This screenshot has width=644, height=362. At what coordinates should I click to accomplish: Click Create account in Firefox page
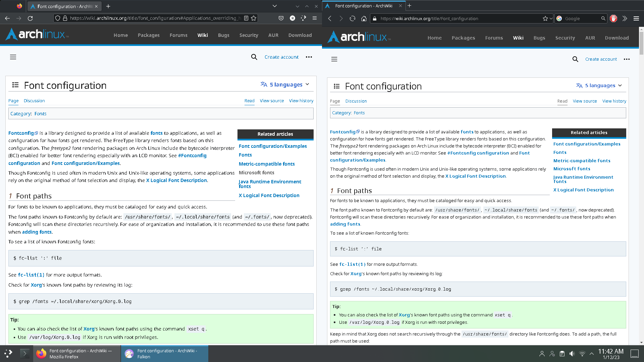pyautogui.click(x=281, y=57)
